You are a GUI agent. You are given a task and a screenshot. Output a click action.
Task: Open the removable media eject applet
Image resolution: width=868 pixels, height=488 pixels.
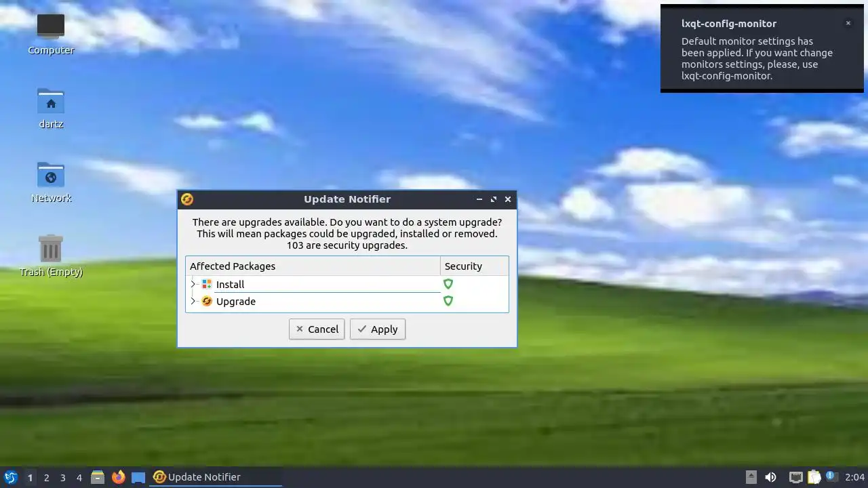coord(751,477)
